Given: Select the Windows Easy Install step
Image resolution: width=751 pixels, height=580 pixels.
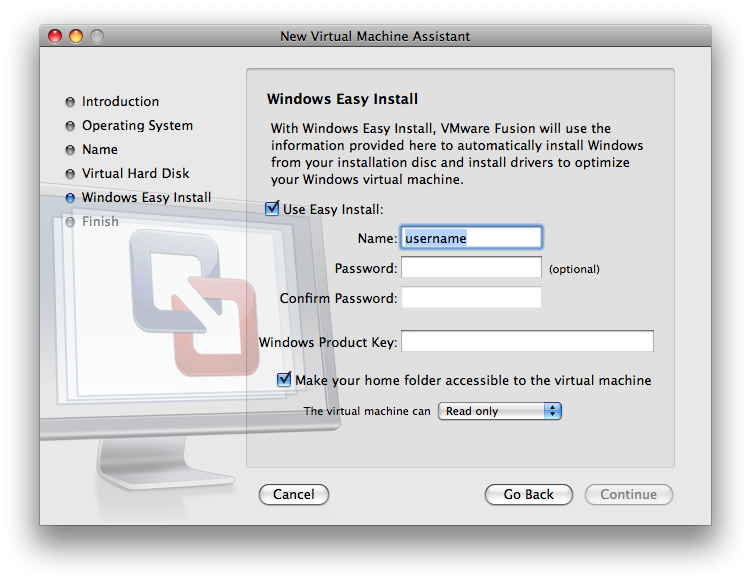Looking at the screenshot, I should coord(147,197).
